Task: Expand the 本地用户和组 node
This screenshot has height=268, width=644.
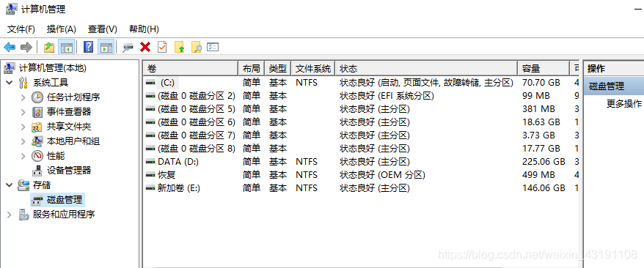Action: pos(23,141)
